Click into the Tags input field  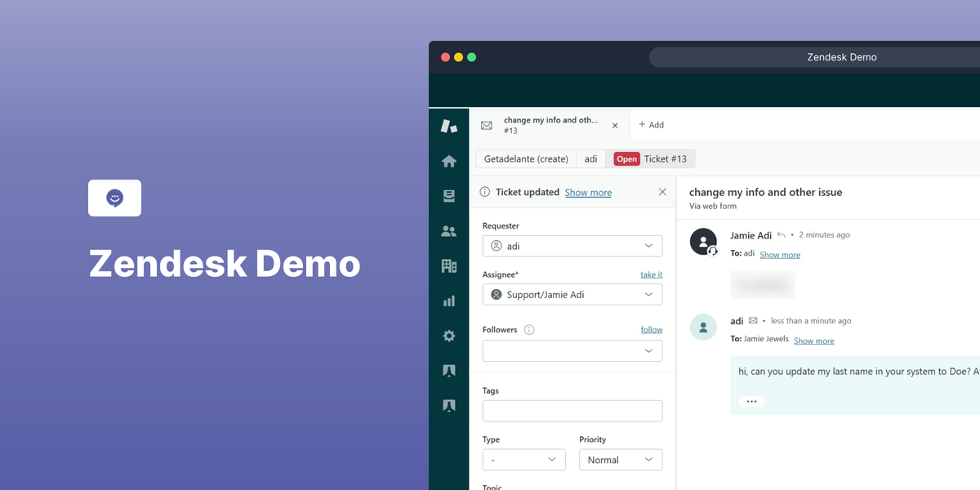[x=572, y=411]
